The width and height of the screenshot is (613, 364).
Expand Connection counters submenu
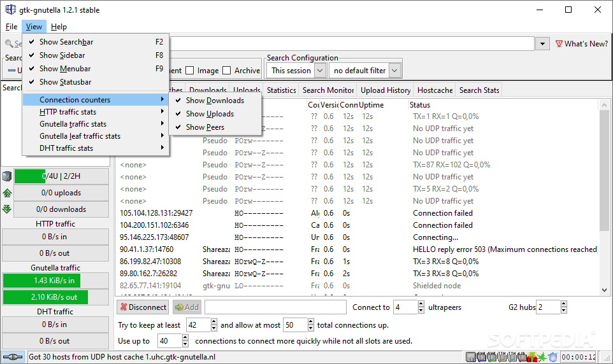96,100
